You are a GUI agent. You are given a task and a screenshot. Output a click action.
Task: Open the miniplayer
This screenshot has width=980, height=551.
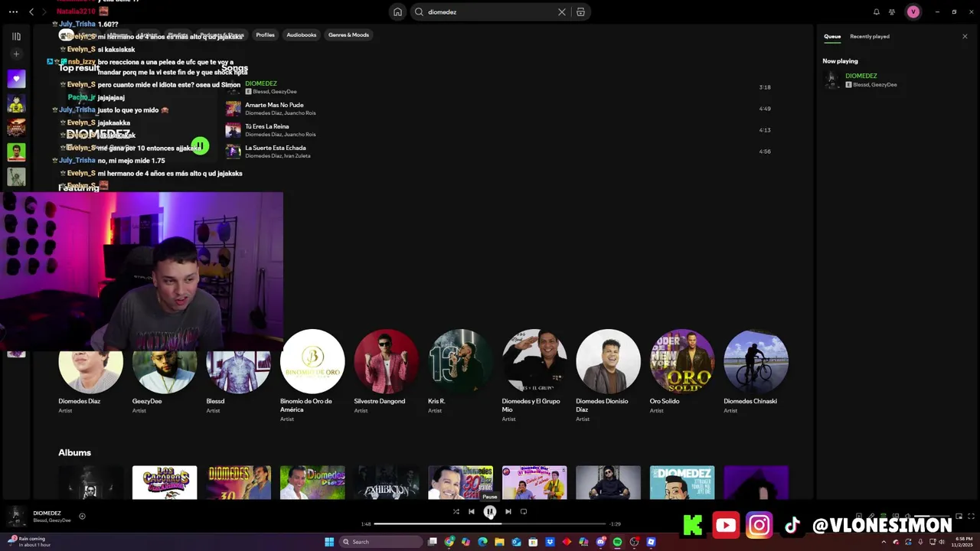coord(959,516)
